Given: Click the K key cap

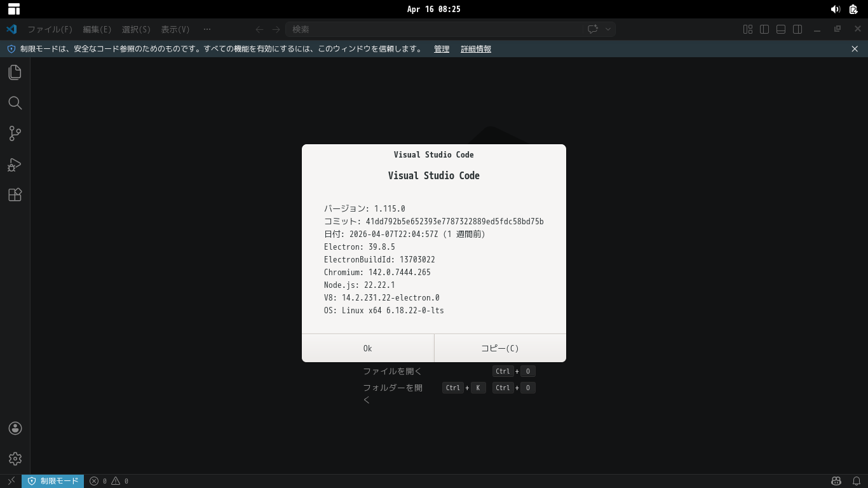Looking at the screenshot, I should (x=478, y=388).
